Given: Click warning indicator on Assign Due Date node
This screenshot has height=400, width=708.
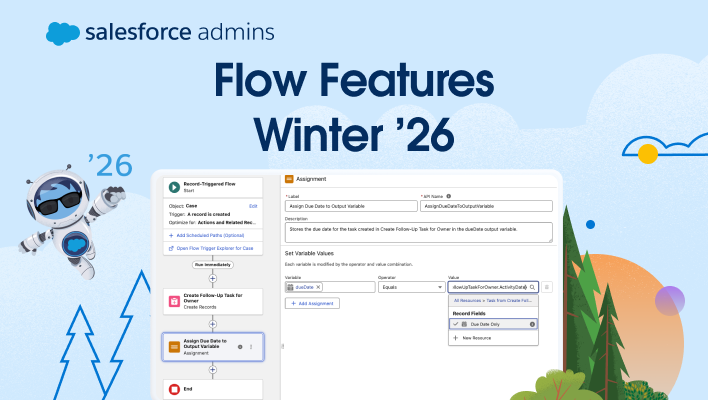Looking at the screenshot, I should coord(240,347).
